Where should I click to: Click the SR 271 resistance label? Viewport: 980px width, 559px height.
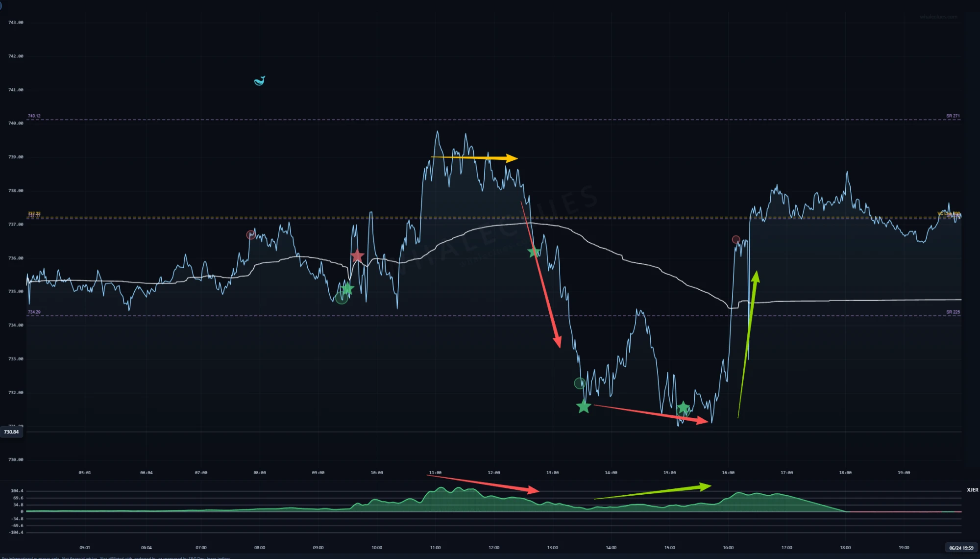click(953, 116)
